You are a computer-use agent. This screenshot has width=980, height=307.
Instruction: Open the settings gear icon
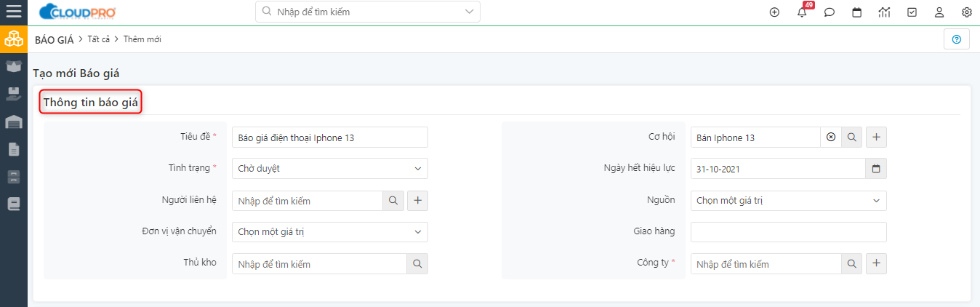tap(967, 12)
